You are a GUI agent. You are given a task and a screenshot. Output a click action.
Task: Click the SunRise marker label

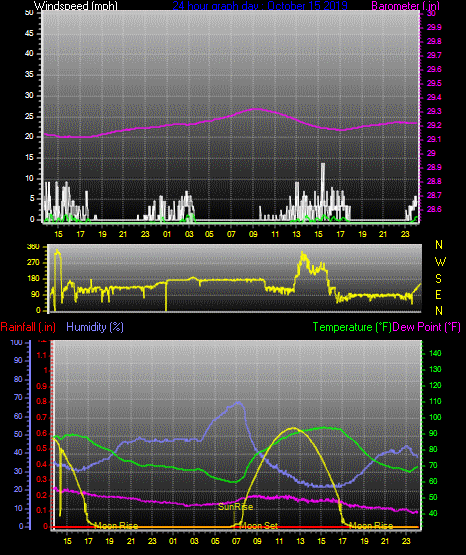(235, 507)
